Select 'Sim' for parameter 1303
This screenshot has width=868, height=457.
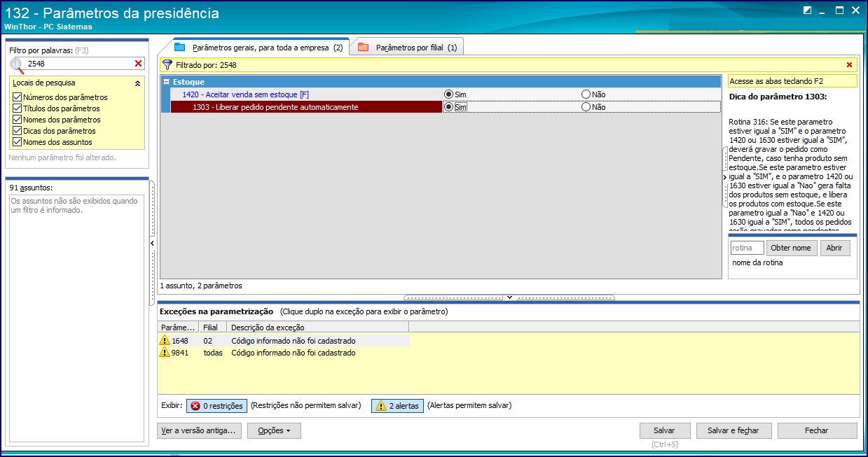[x=448, y=107]
